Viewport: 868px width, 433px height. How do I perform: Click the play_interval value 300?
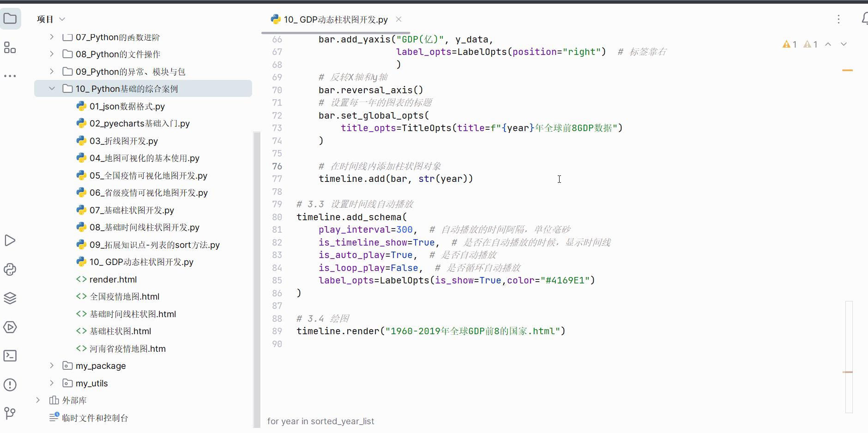[404, 229]
